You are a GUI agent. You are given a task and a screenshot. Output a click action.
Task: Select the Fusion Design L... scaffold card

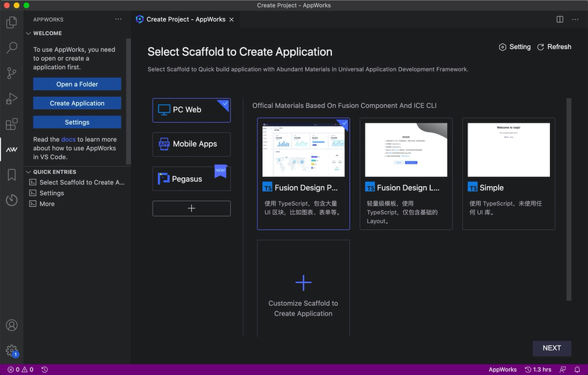click(x=406, y=173)
